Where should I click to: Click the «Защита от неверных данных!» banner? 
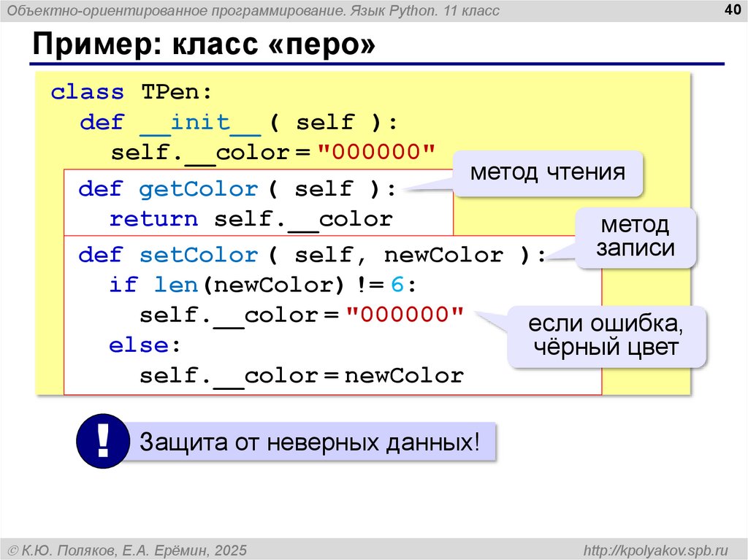tap(310, 442)
